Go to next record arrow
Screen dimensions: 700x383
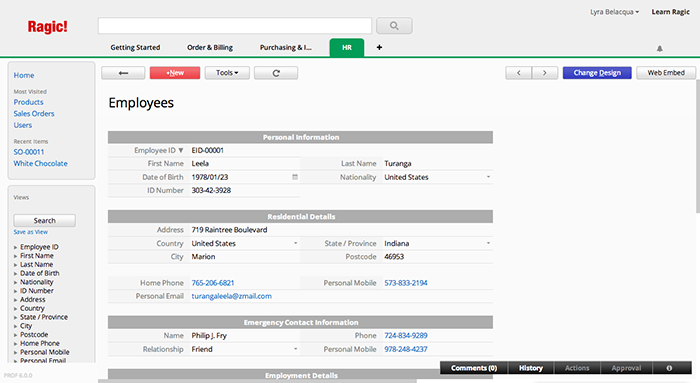(545, 73)
